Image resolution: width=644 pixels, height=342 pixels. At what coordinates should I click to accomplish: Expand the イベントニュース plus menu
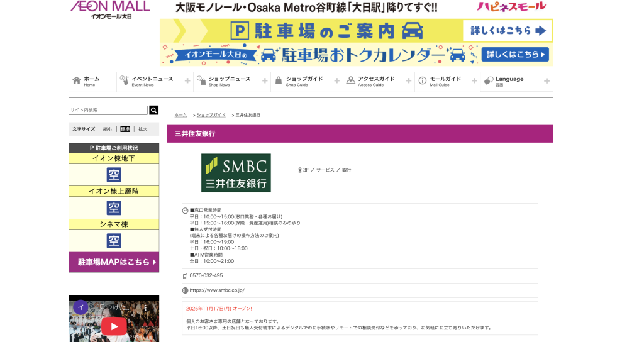click(187, 81)
